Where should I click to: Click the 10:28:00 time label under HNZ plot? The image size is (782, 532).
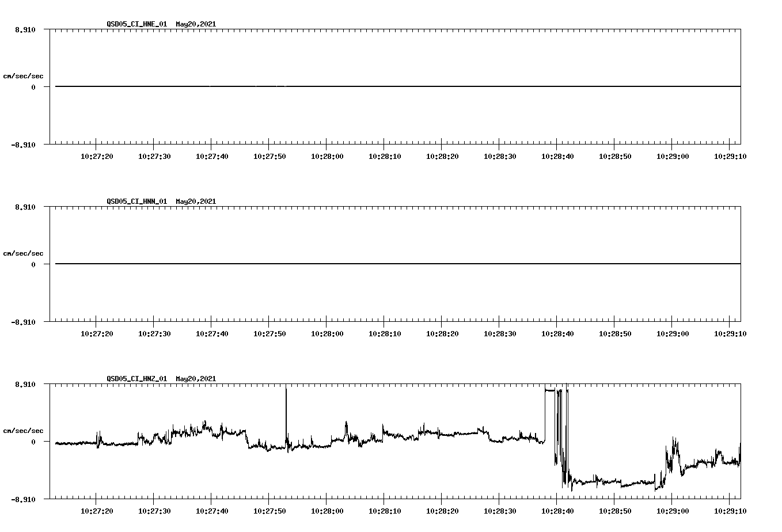point(327,511)
